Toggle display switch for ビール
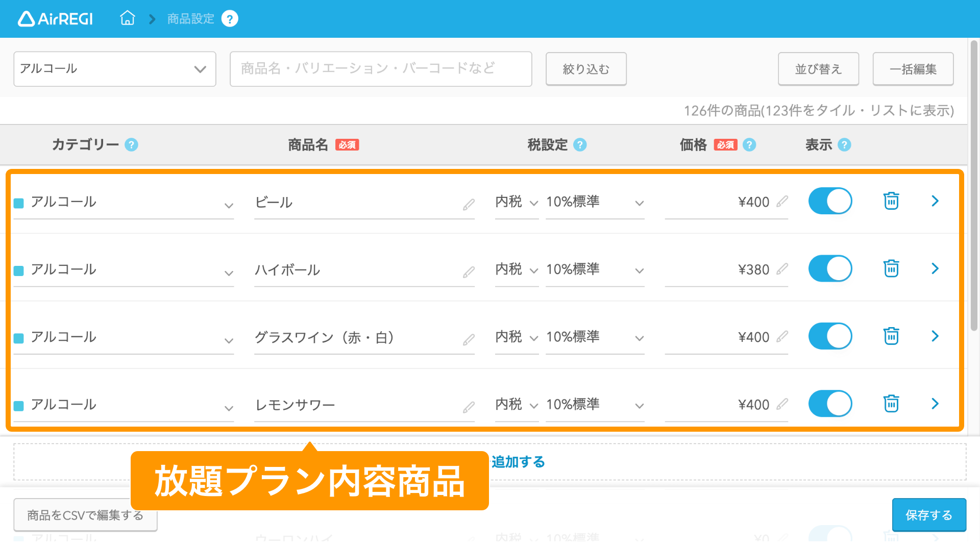 [x=830, y=201]
